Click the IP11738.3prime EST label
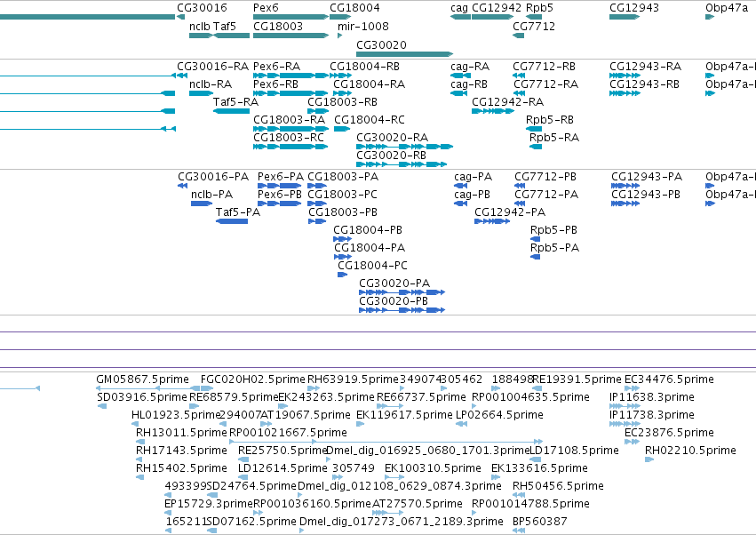This screenshot has width=756, height=535. point(652,415)
